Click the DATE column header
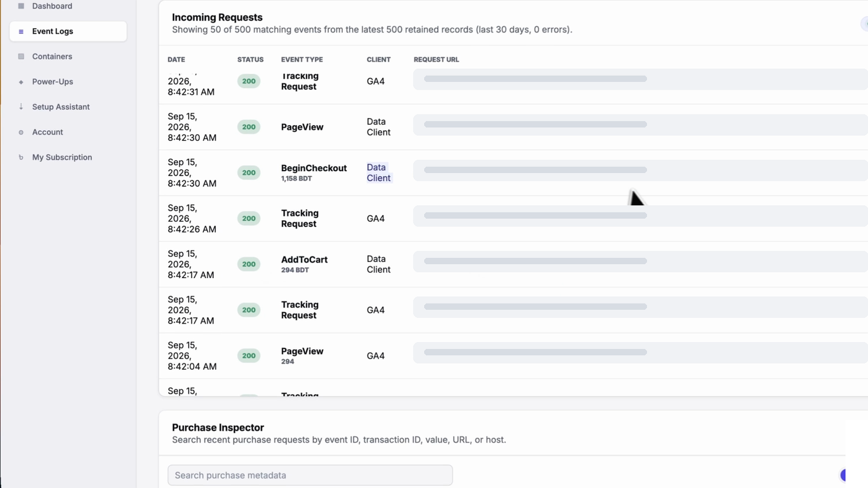868x488 pixels. [x=176, y=60]
